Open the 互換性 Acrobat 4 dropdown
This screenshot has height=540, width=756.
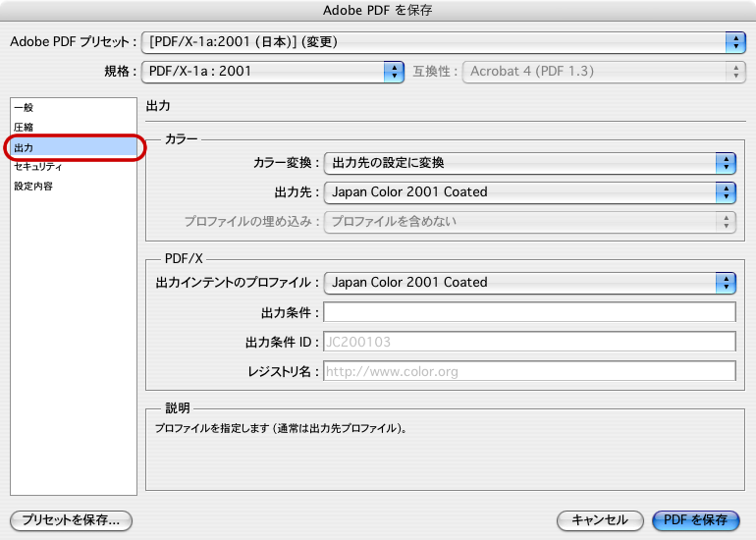click(604, 72)
